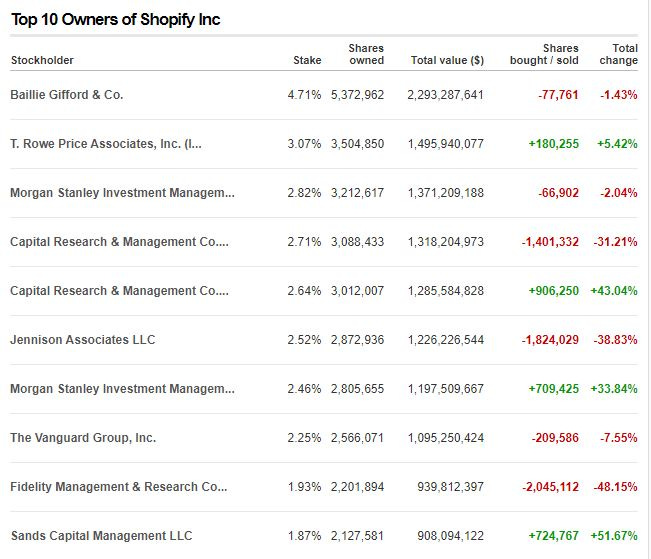Click shares sold value -66,902
This screenshot has width=651, height=559.
click(x=558, y=193)
